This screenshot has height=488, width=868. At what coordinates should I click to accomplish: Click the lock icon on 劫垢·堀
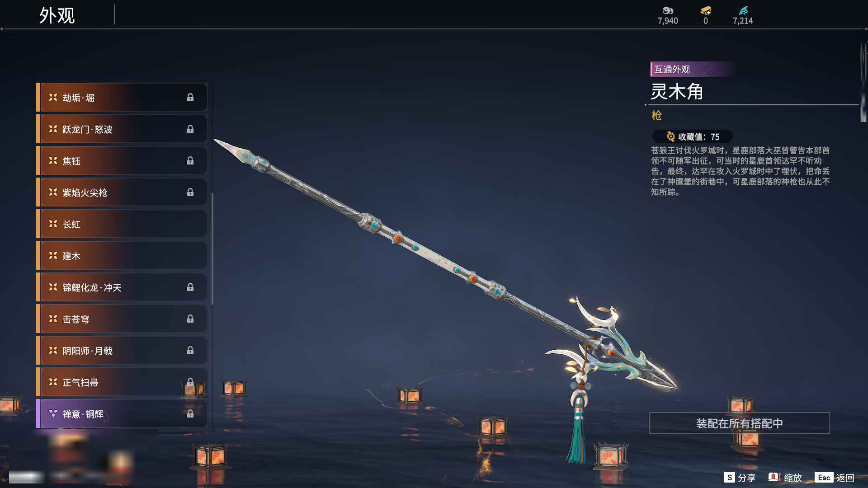pos(190,98)
